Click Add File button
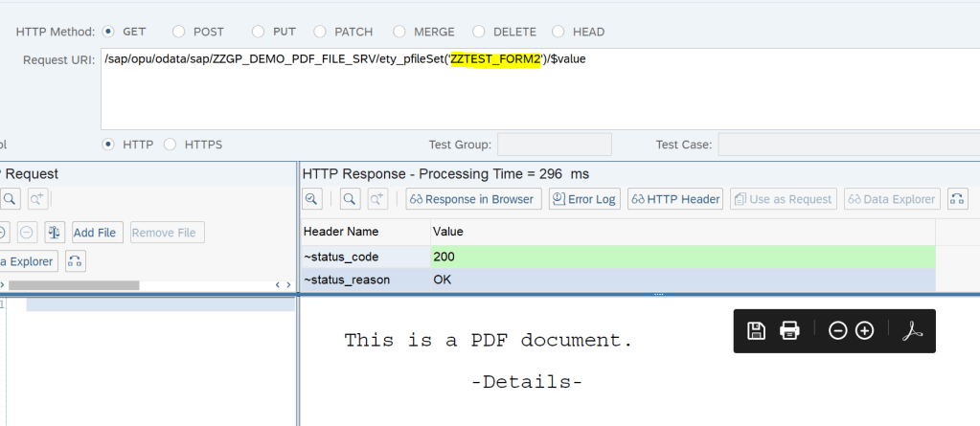Viewport: 980px width, 426px height. tap(98, 233)
